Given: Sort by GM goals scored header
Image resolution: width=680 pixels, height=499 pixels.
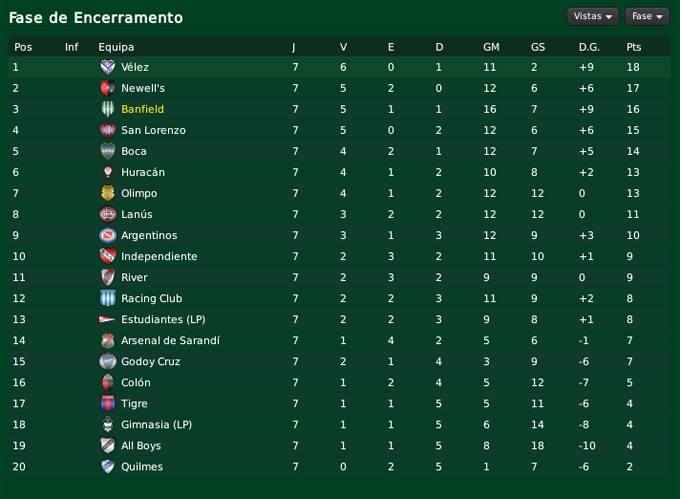Looking at the screenshot, I should [491, 47].
